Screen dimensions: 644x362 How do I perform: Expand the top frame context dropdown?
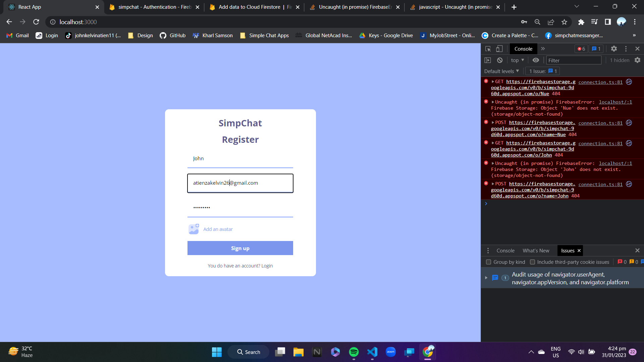click(518, 60)
